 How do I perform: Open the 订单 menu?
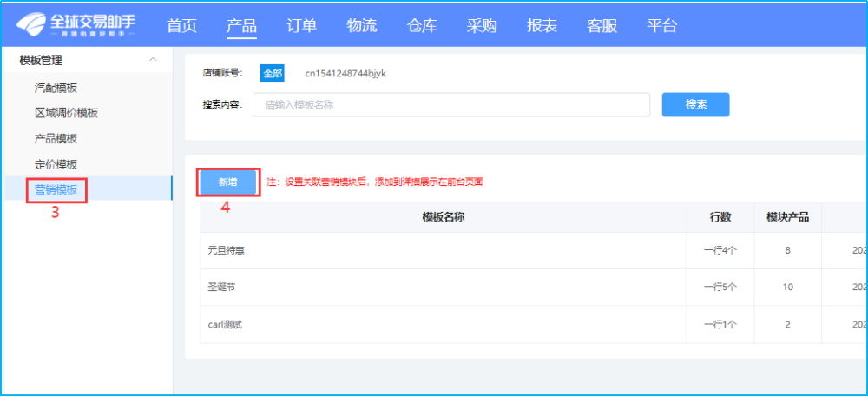(x=302, y=26)
